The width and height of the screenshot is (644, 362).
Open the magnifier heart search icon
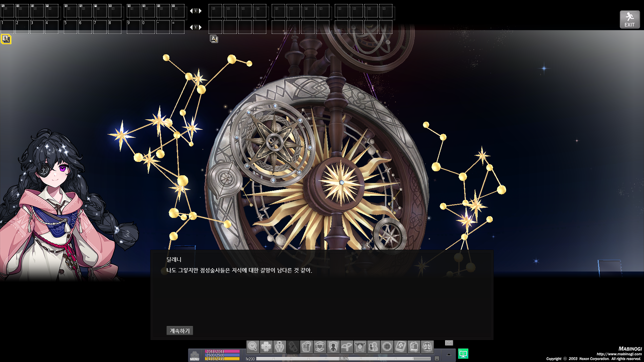click(253, 347)
